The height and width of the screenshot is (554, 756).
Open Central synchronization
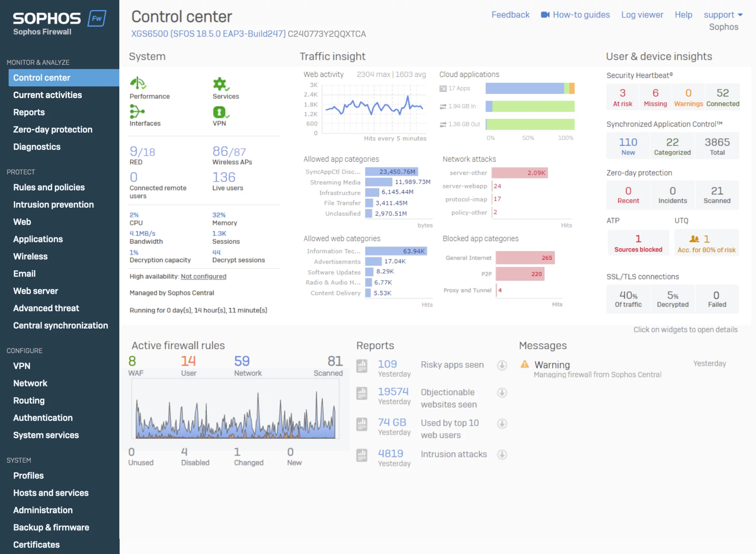61,326
